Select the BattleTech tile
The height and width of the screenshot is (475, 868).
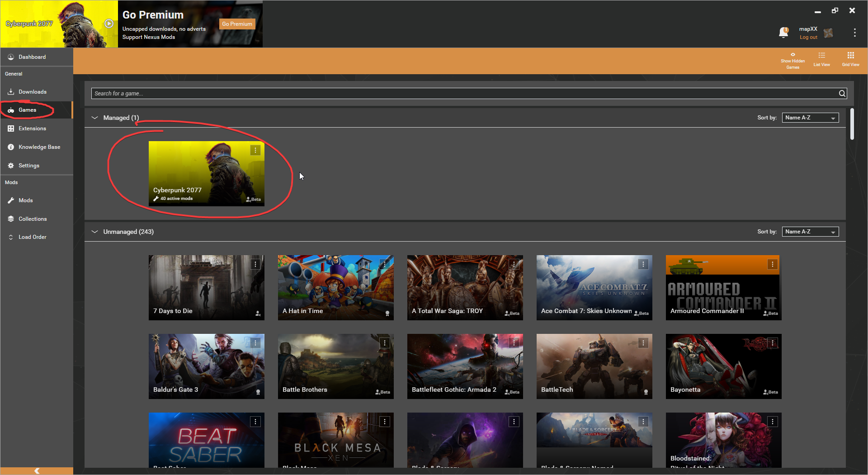tap(594, 366)
